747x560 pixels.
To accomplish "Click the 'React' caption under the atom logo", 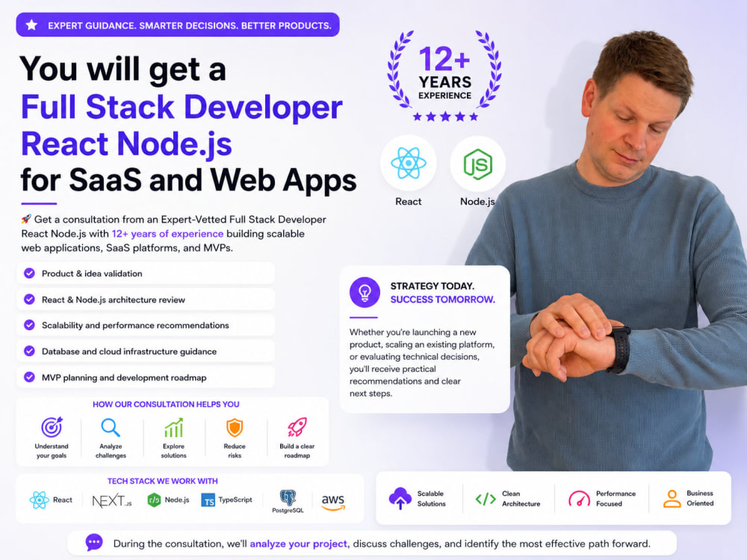I will (409, 202).
